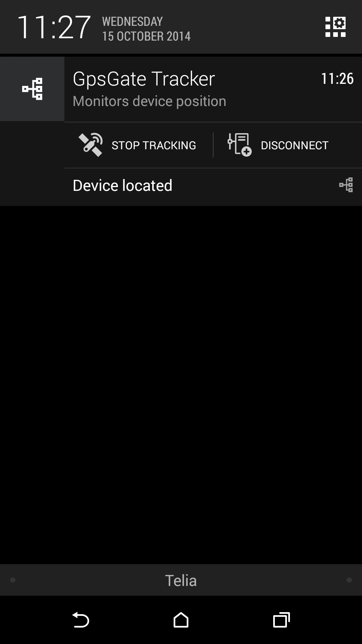
Task: Tap the GpsGate Tracker network icon
Action: (32, 89)
